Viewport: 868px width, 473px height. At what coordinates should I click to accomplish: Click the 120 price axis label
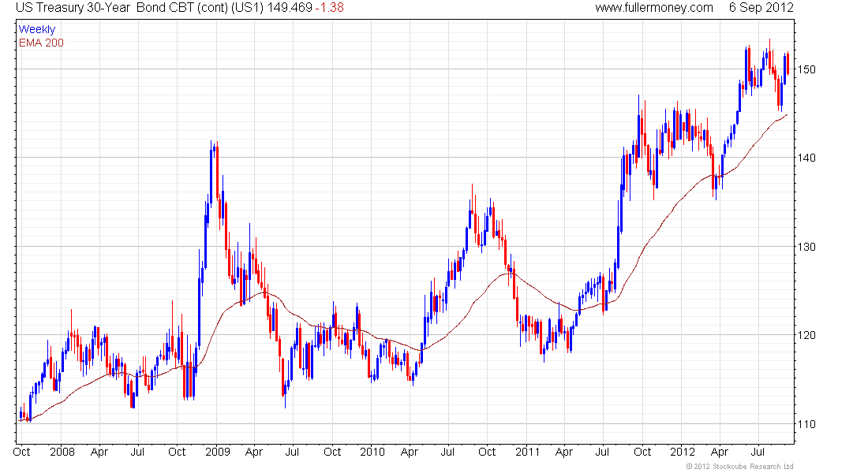point(807,335)
